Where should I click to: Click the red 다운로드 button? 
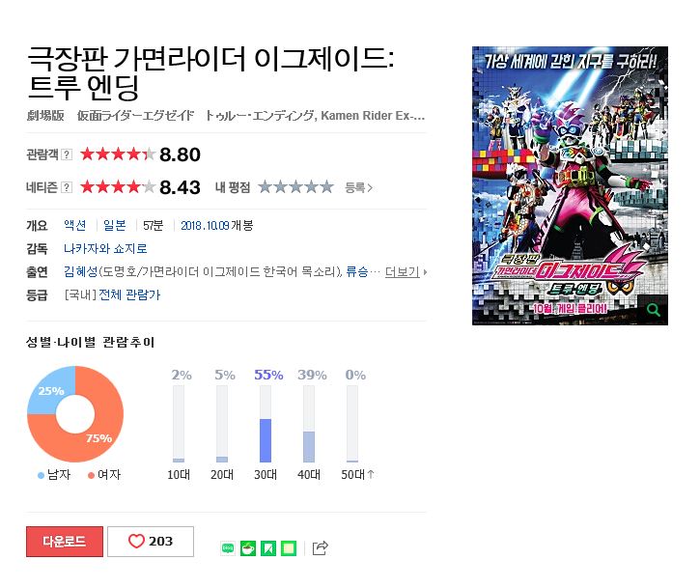[65, 541]
